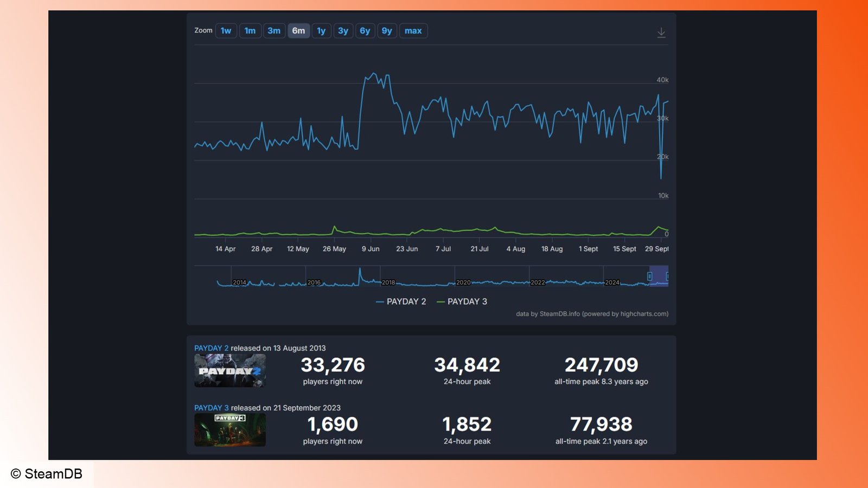
Task: Click the 10k y-axis label
Action: 663,196
